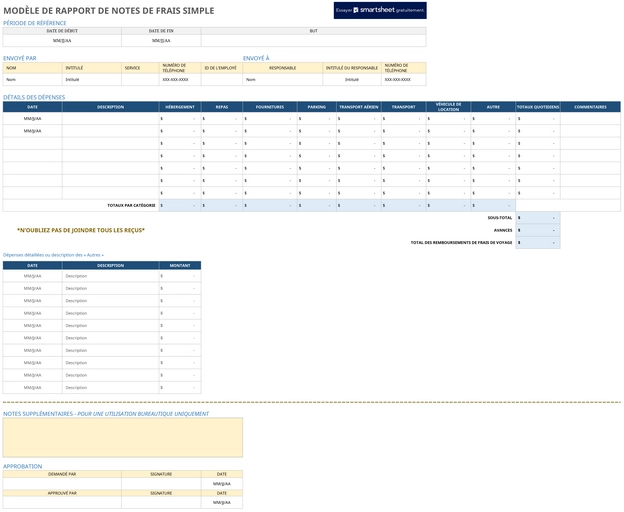The image size is (624, 512).
Task: Click the Hébergement column header
Action: pyautogui.click(x=180, y=107)
